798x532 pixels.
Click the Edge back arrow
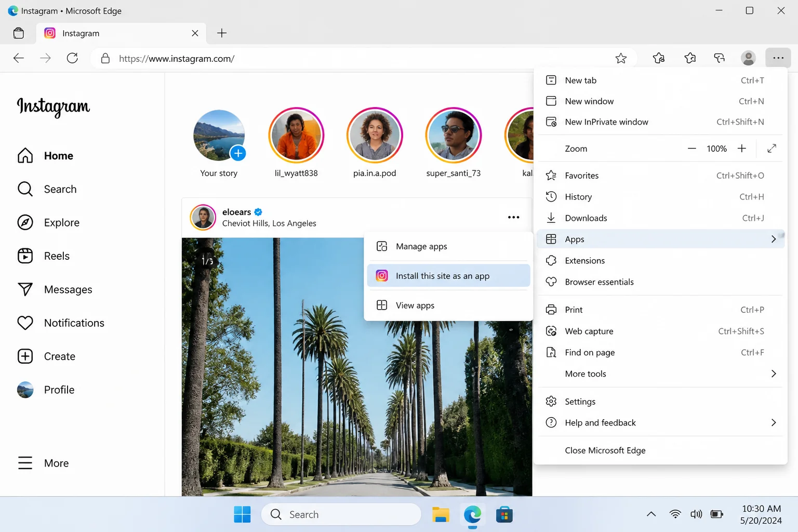[19, 58]
